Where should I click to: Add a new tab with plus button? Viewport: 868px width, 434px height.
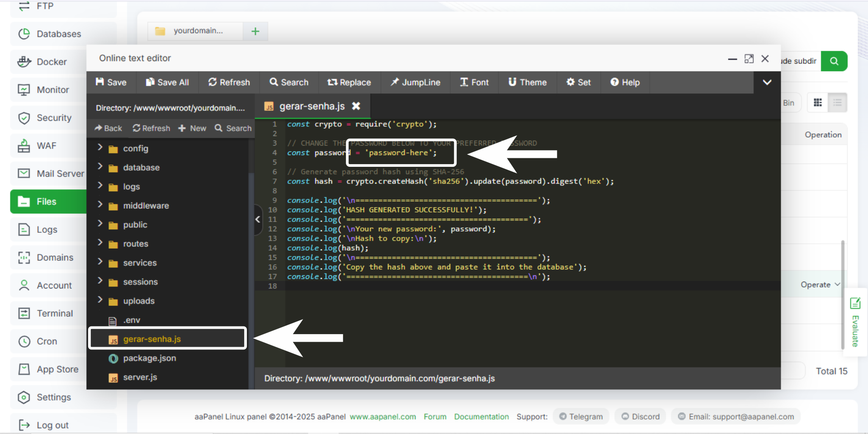point(255,31)
